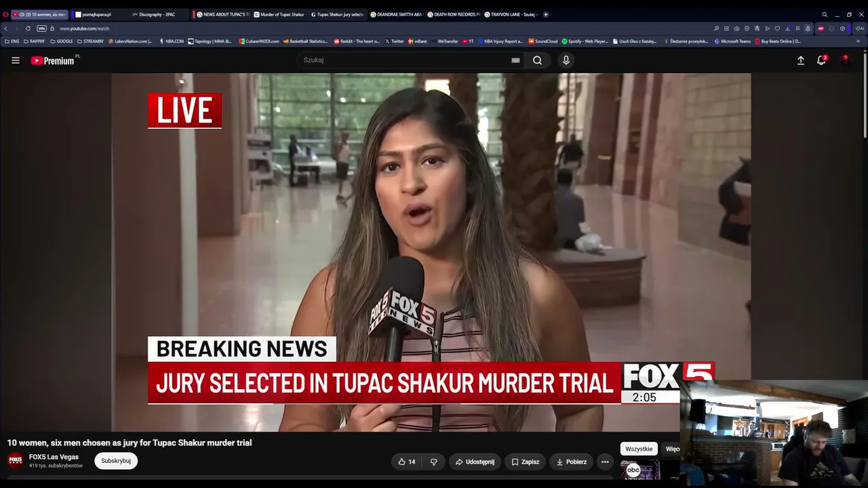Image resolution: width=868 pixels, height=488 pixels.
Task: Open the FOX5 Las Vegas channel name link
Action: [54, 457]
